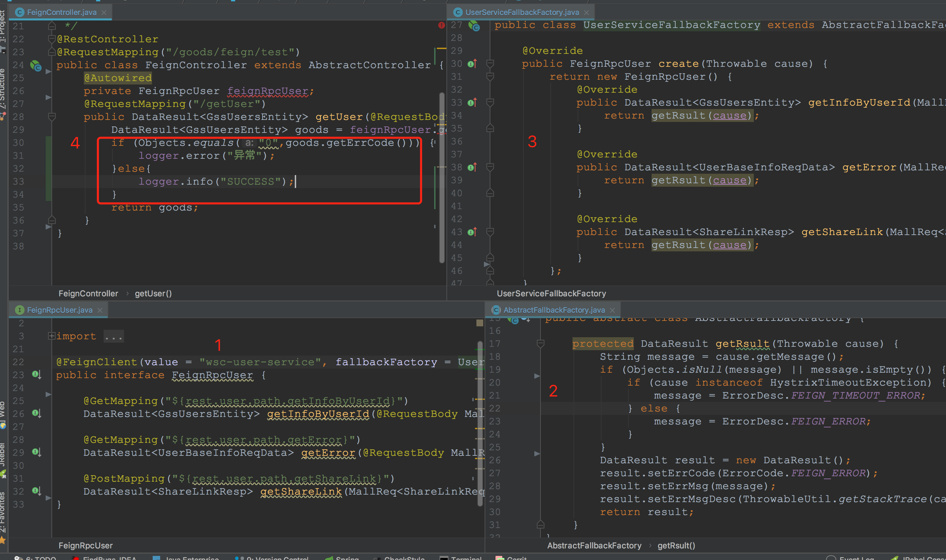
Task: Click getStackTrace call on AbstractFallbackFactory line 29
Action: [x=883, y=499]
